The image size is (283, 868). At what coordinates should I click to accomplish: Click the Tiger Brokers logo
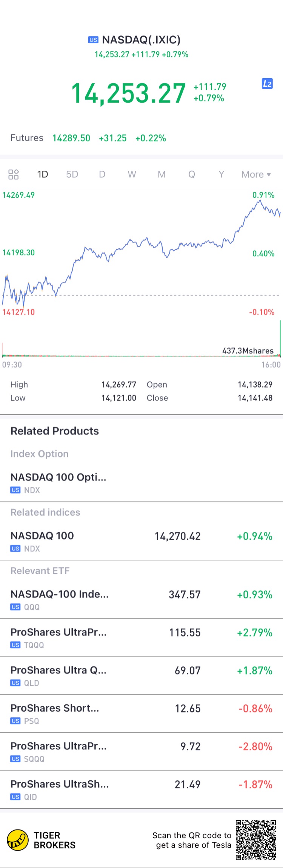point(18,840)
